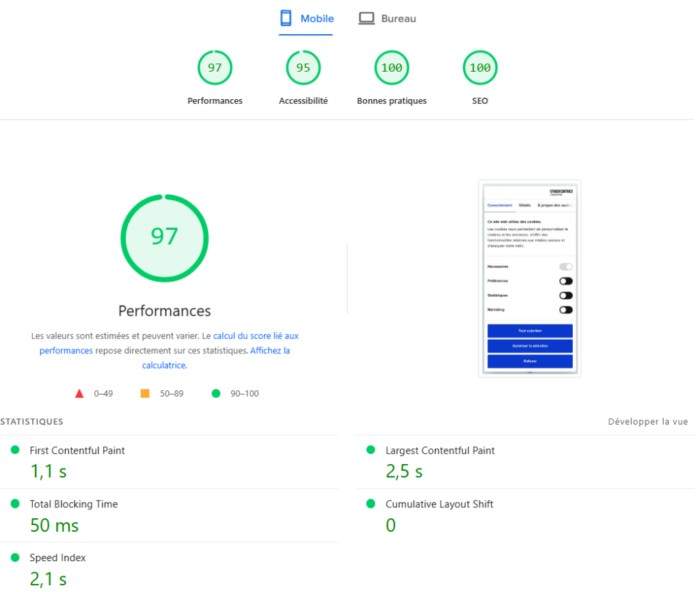Toggle the Statistiques cookie switch
The image size is (700, 592).
565,295
